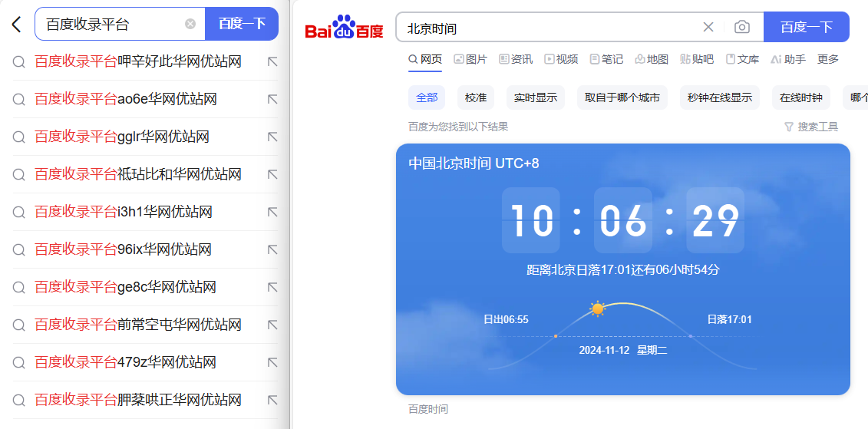Click the fill arrow for the 胛菜哄正华网优站网 suggestion
Screen dimensions: 868x429
[272, 400]
